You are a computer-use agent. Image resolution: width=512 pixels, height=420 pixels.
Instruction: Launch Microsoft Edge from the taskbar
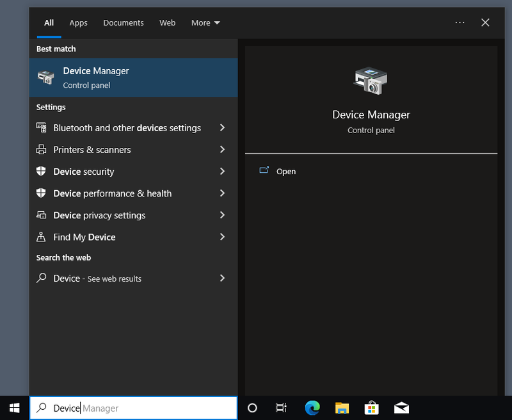click(x=312, y=408)
